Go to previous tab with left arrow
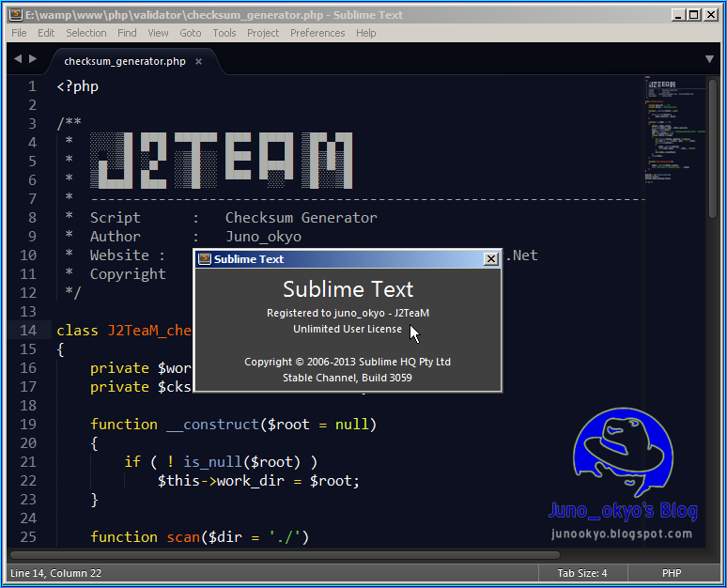Viewport: 727px width, 588px height. 18,59
